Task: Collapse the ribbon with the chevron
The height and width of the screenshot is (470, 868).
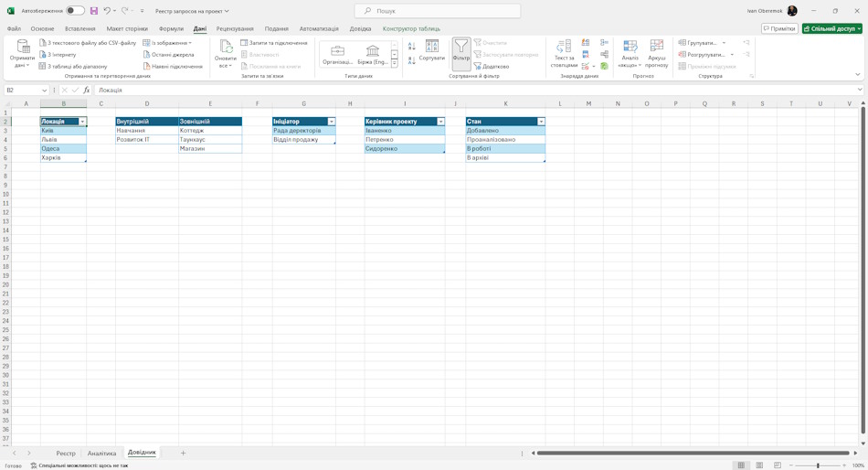Action: 857,74
